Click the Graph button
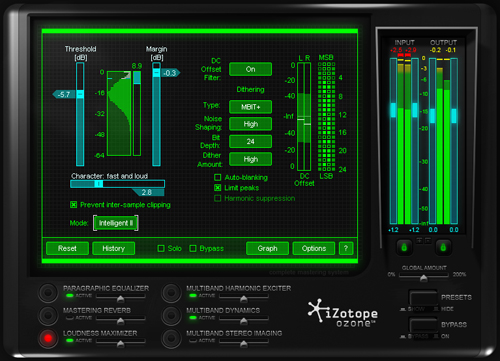This screenshot has width=500, height=361. (267, 248)
